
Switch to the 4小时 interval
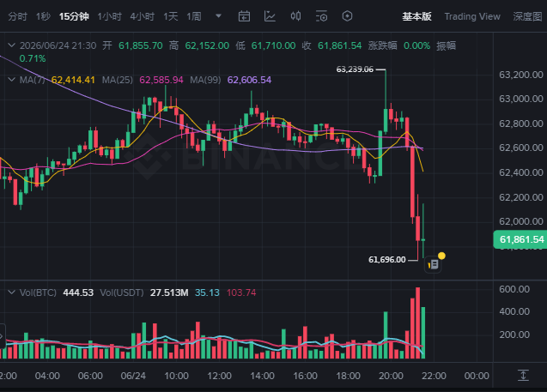[x=143, y=16]
